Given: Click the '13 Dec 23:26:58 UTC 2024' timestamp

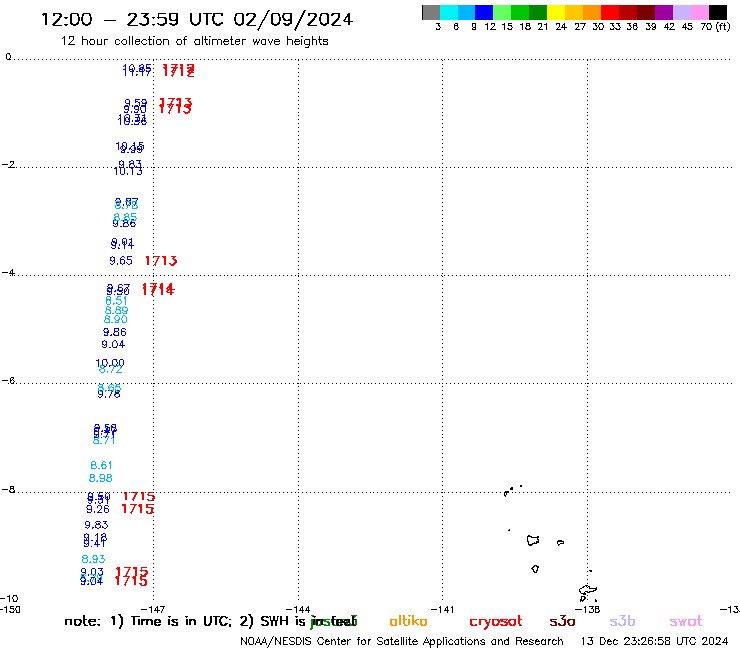Looking at the screenshot, I should coord(654,641).
